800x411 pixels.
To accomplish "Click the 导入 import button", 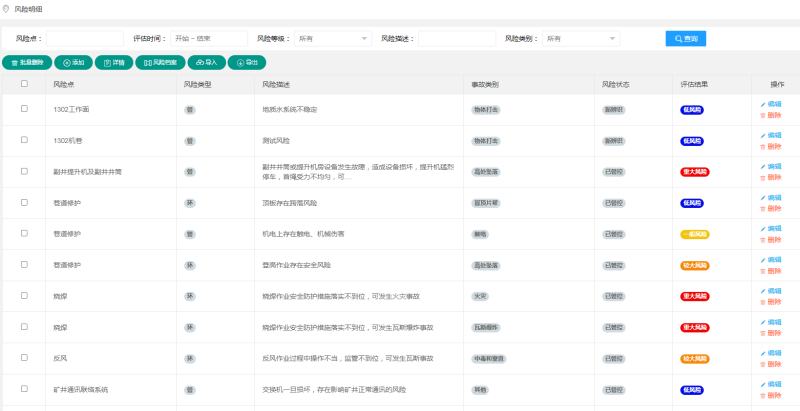I will 207,63.
